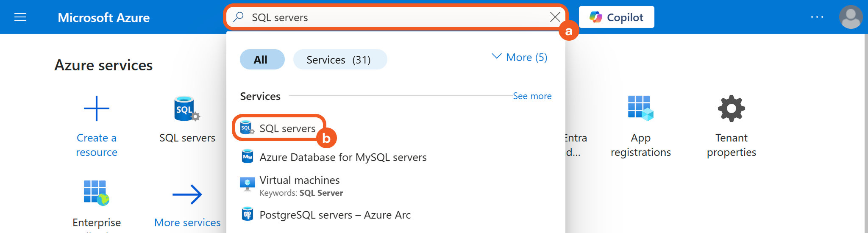
Task: Select Virtual machines search result
Action: tap(299, 180)
